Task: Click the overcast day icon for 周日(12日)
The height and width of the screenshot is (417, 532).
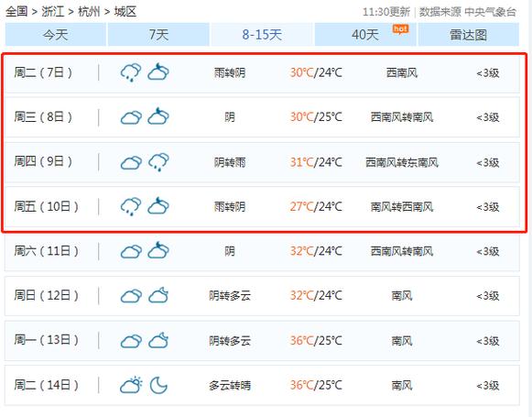Action: click(131, 296)
